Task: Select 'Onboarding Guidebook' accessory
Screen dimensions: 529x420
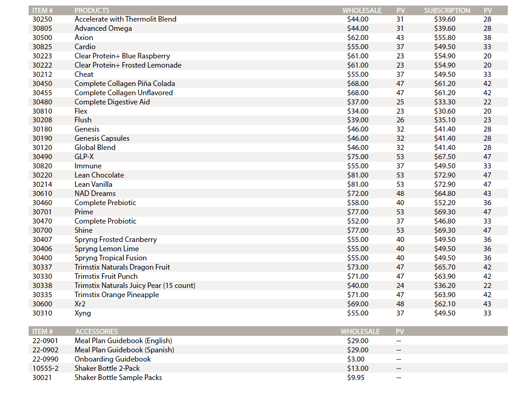Action: (x=113, y=359)
